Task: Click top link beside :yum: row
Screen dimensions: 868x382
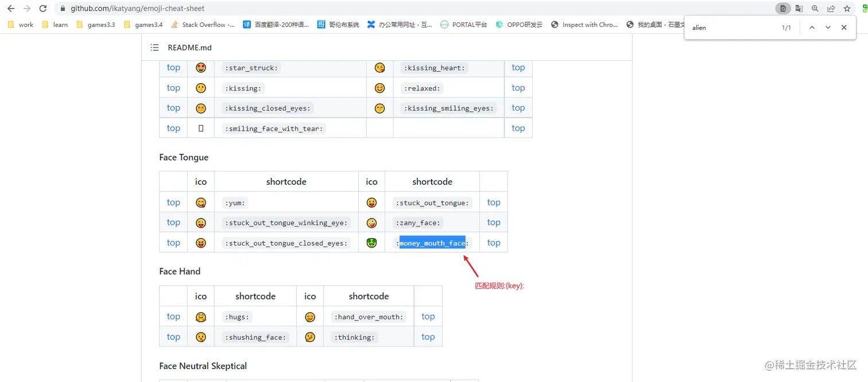Action: point(173,202)
